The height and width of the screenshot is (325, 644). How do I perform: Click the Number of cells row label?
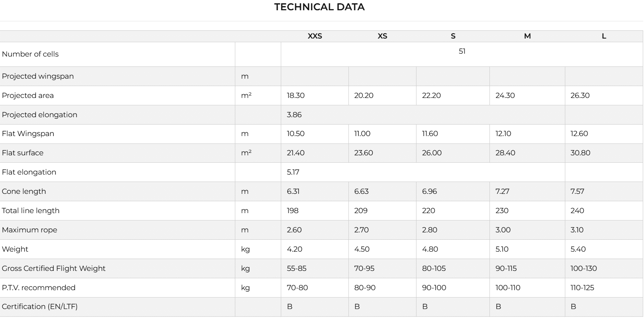pyautogui.click(x=30, y=54)
